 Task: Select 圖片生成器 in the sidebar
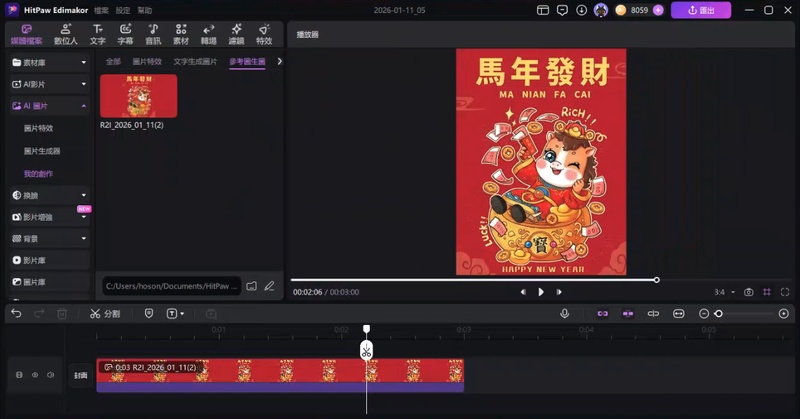(x=42, y=151)
